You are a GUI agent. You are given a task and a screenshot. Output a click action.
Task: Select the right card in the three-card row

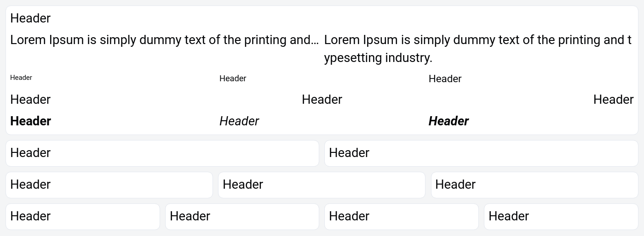(535, 185)
